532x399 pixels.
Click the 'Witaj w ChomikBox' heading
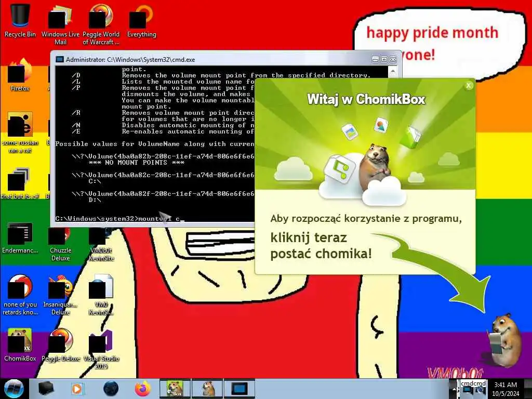[x=366, y=99]
